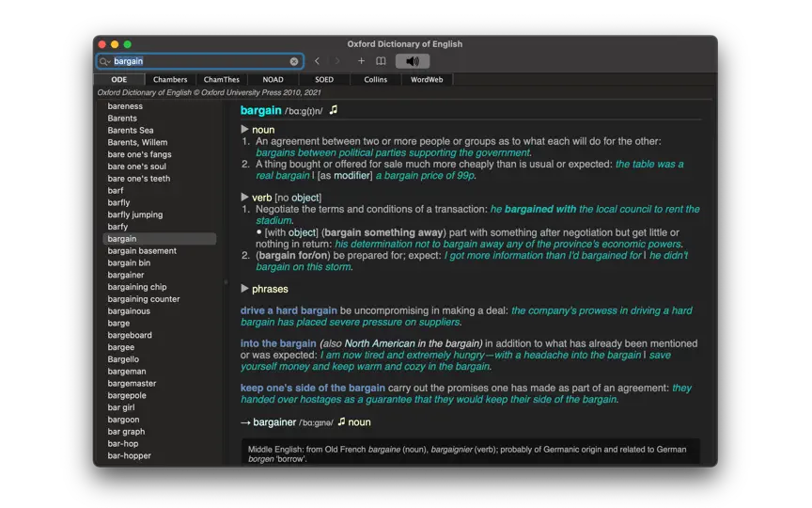This screenshot has height=508, width=812.
Task: Select 'barfy' in the word list
Action: point(117,227)
